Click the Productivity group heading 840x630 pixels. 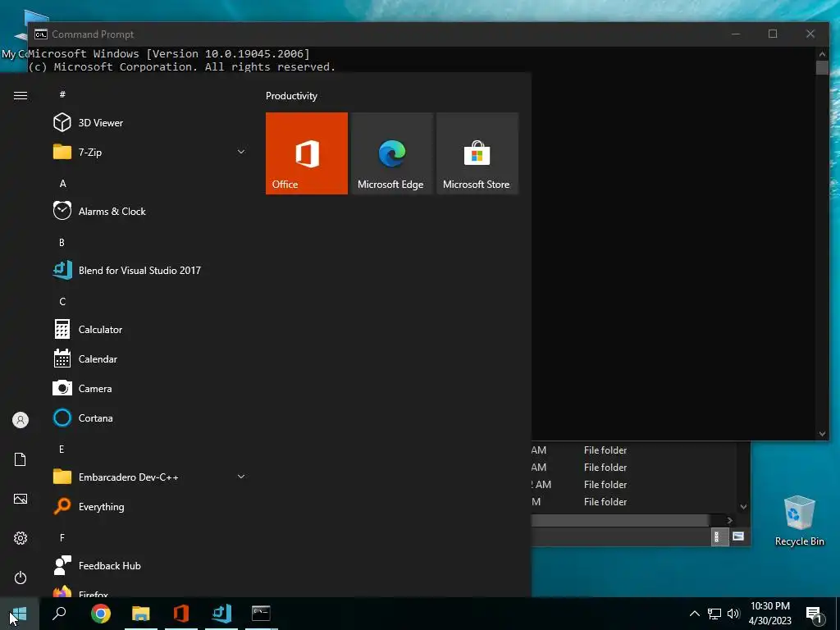coord(291,96)
